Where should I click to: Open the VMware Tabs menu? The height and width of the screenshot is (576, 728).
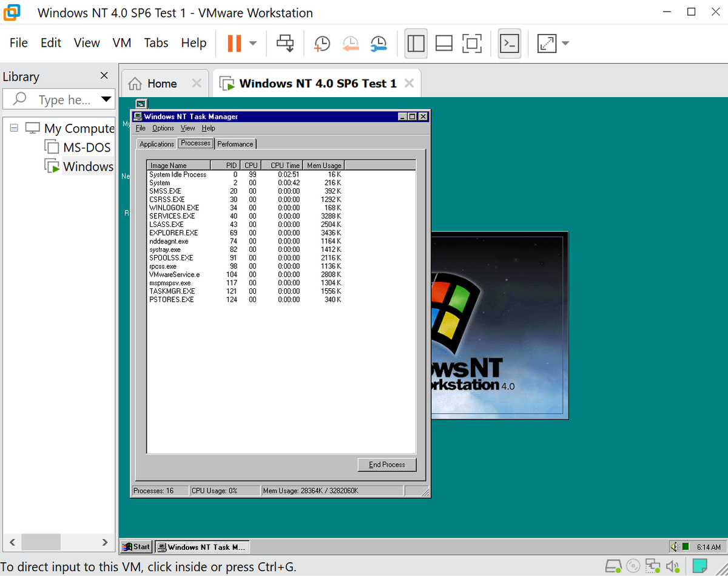pyautogui.click(x=156, y=42)
